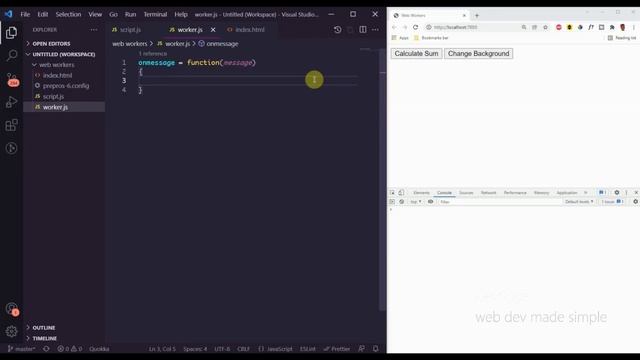Toggle the DevTools device toolbar

[402, 192]
